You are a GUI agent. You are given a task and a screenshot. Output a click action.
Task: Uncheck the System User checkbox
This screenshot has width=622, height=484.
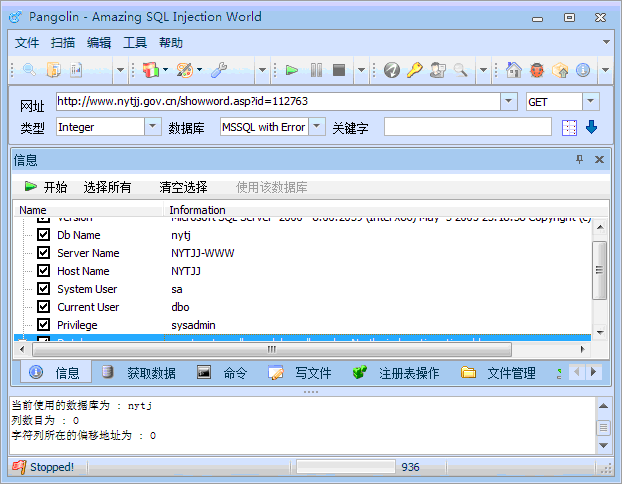point(43,288)
